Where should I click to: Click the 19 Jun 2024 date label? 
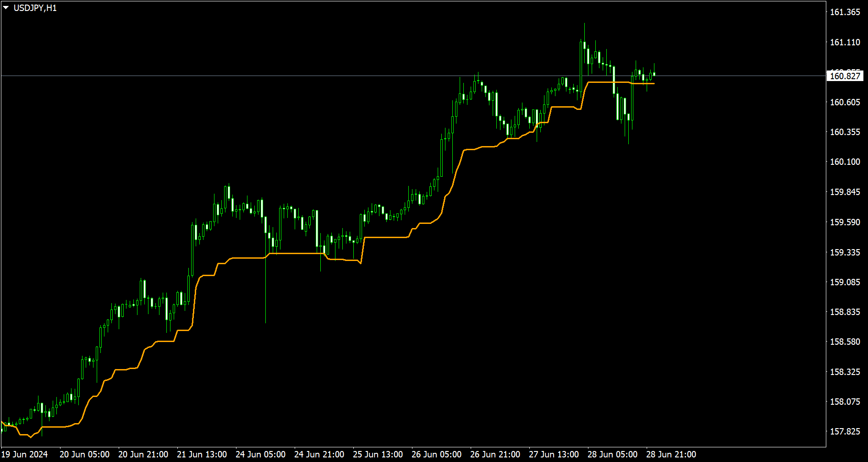coord(25,454)
